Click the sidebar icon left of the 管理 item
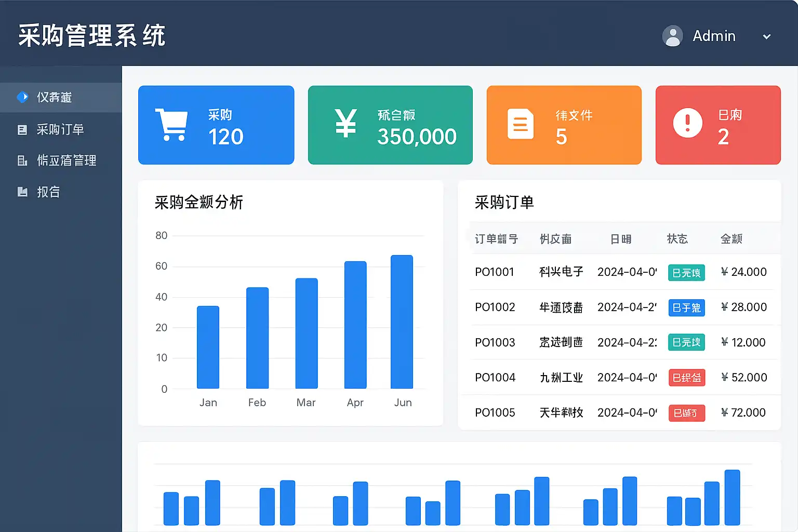 22,161
